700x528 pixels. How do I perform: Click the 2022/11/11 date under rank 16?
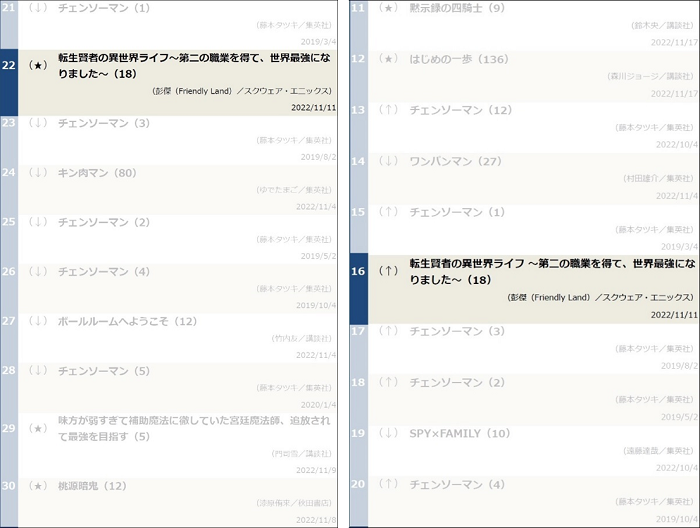click(674, 315)
